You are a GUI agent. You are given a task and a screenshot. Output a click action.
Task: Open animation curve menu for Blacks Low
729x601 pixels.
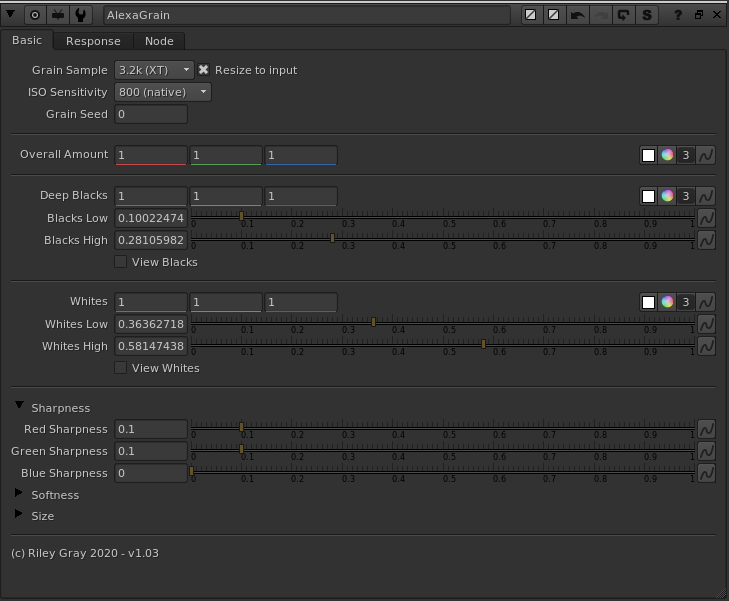[706, 218]
